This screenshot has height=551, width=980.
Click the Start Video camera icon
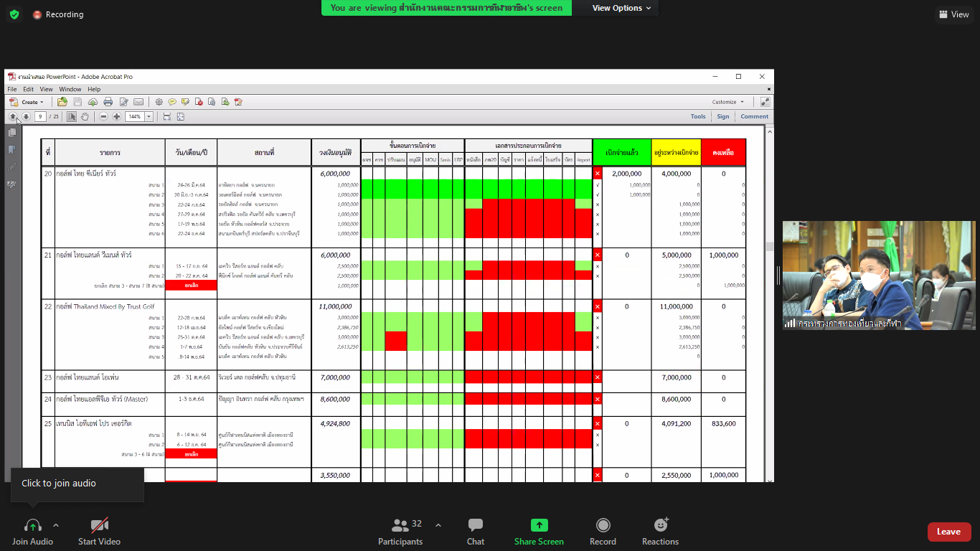(99, 526)
